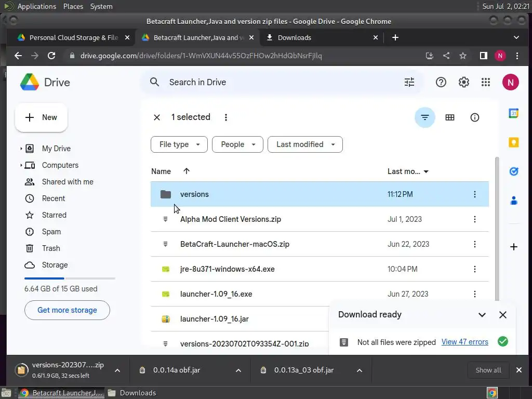Expand Computers tree arrow

click(x=21, y=165)
